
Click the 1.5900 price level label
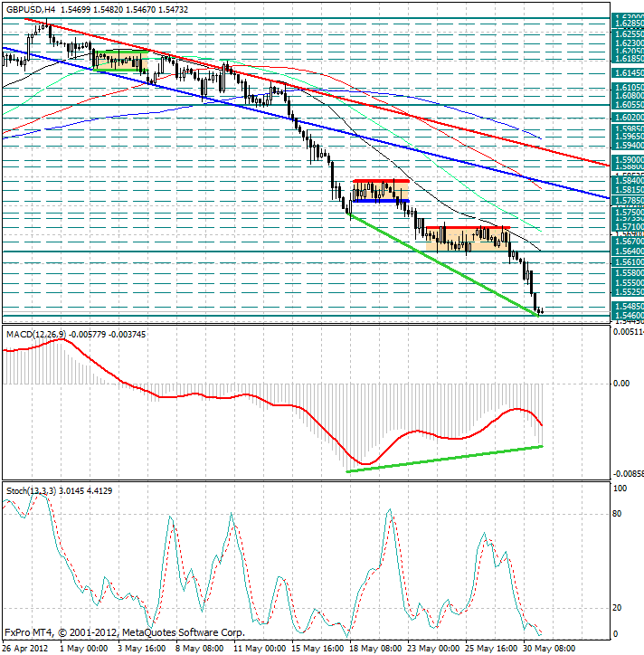628,159
